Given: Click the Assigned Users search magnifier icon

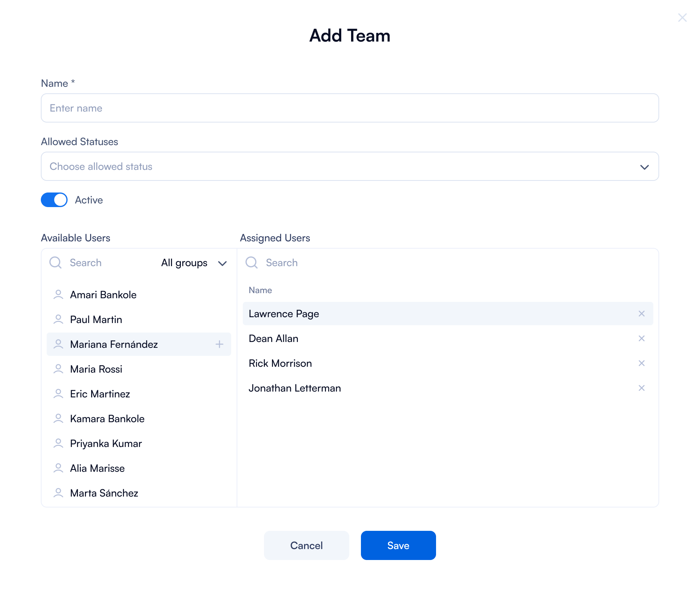Looking at the screenshot, I should coord(252,262).
